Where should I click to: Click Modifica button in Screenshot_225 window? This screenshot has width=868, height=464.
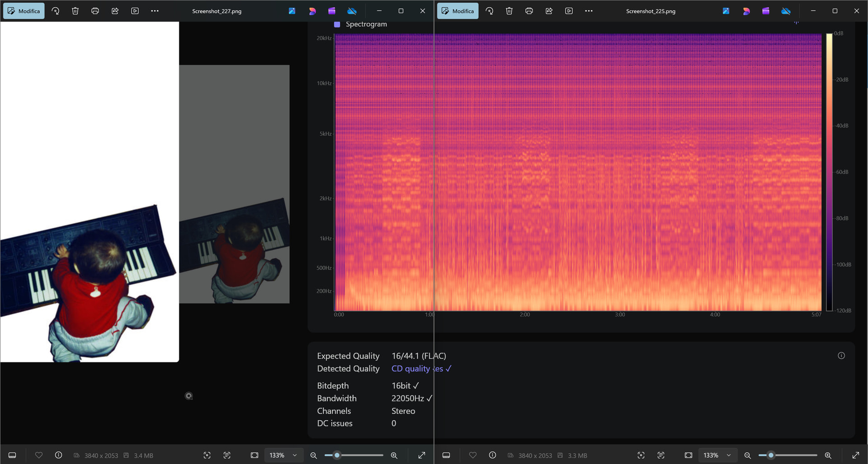pos(458,11)
